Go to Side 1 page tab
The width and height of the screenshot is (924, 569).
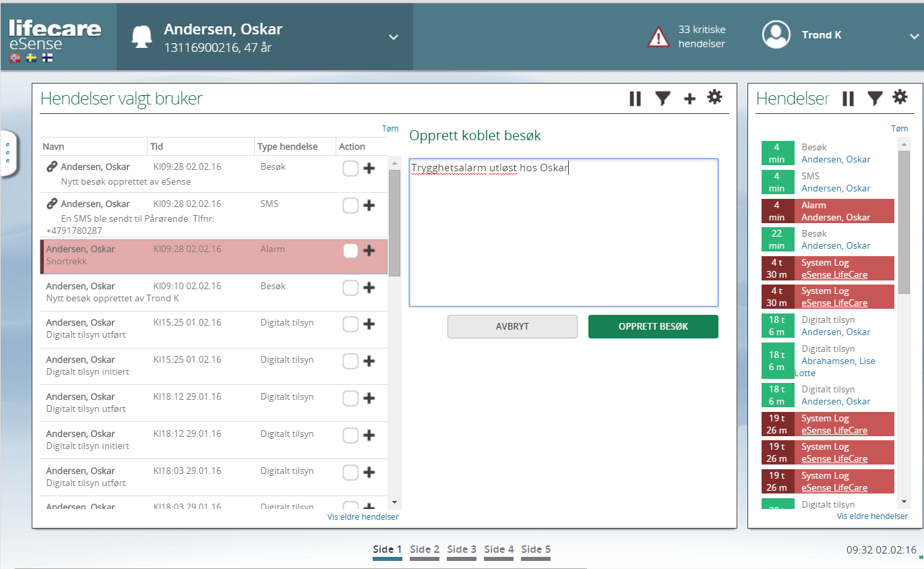click(x=388, y=551)
